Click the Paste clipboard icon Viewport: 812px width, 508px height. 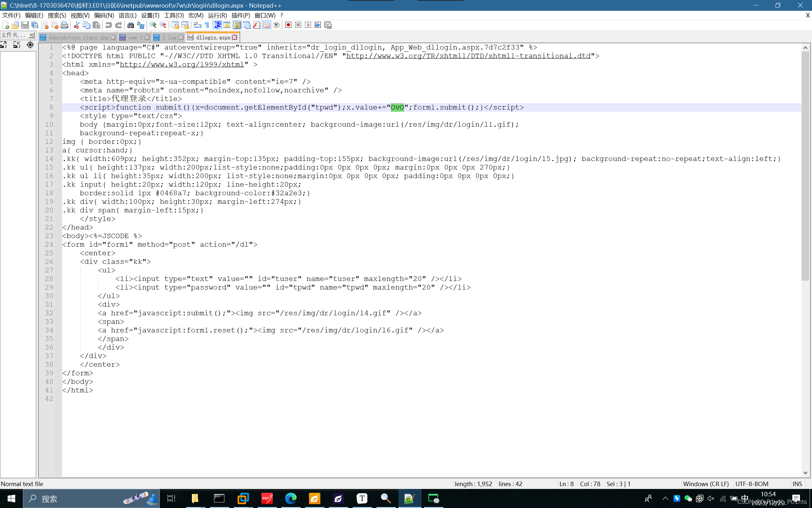96,25
